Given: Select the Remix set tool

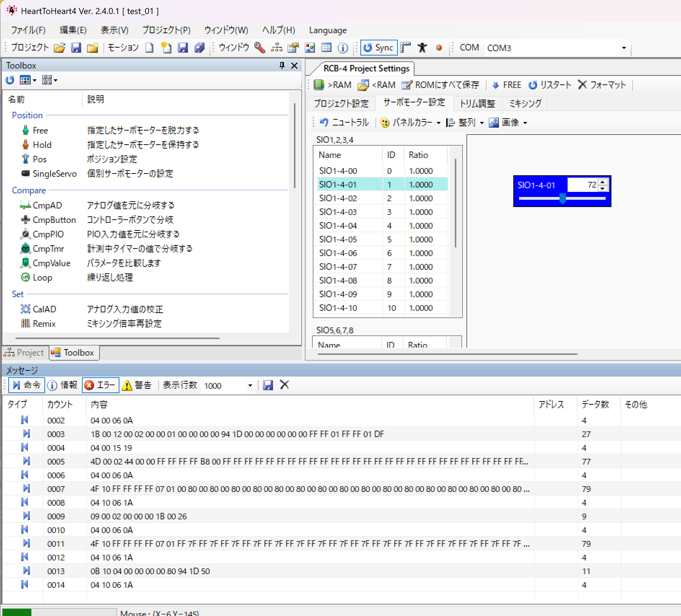Looking at the screenshot, I should 44,324.
